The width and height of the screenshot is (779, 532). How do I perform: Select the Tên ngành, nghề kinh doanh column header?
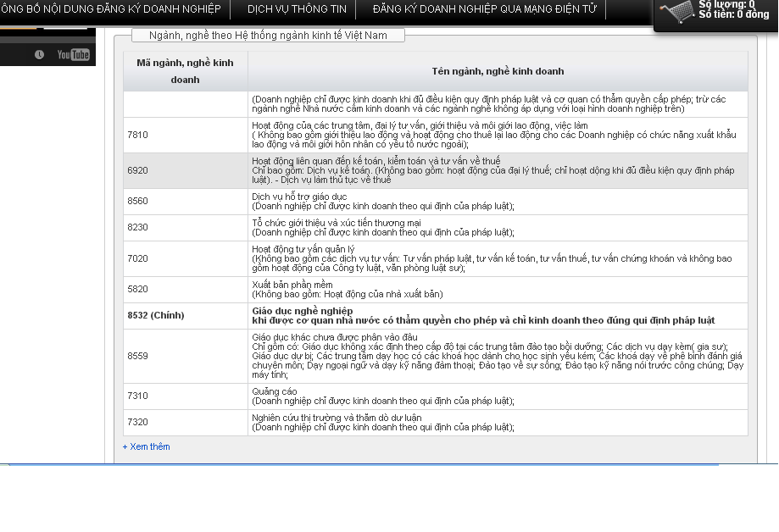click(498, 71)
